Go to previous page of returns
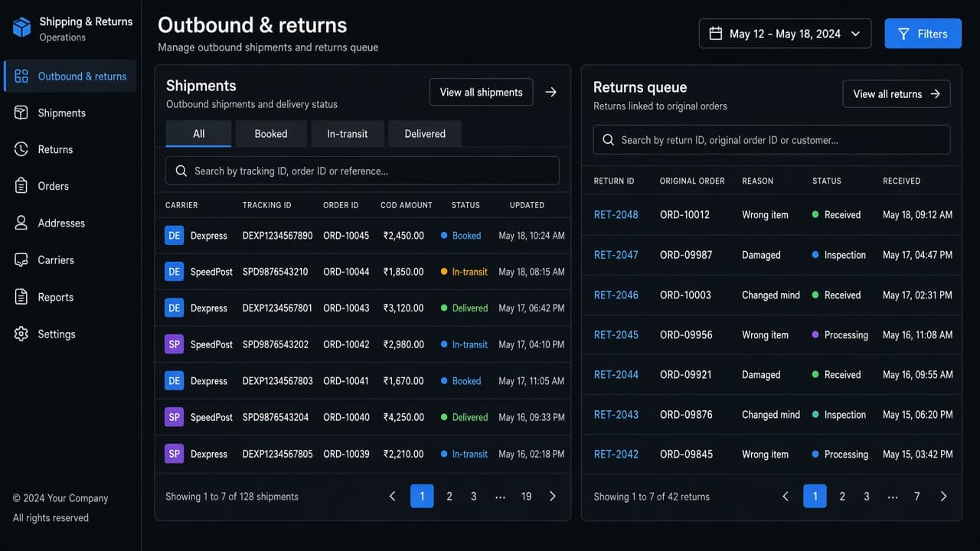The image size is (980, 551). click(x=785, y=496)
